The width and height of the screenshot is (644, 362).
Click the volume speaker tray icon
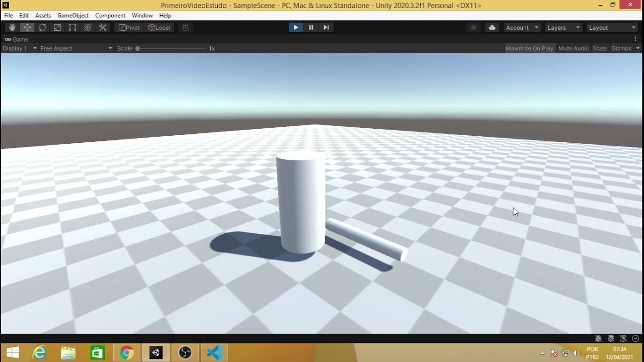[x=576, y=353]
